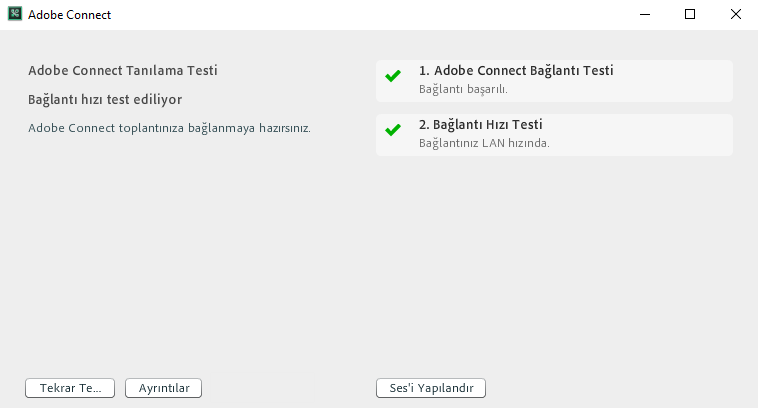Viewport: 758px width, 408px height.
Task: Close the Adobe Connect window
Action: pyautogui.click(x=735, y=15)
